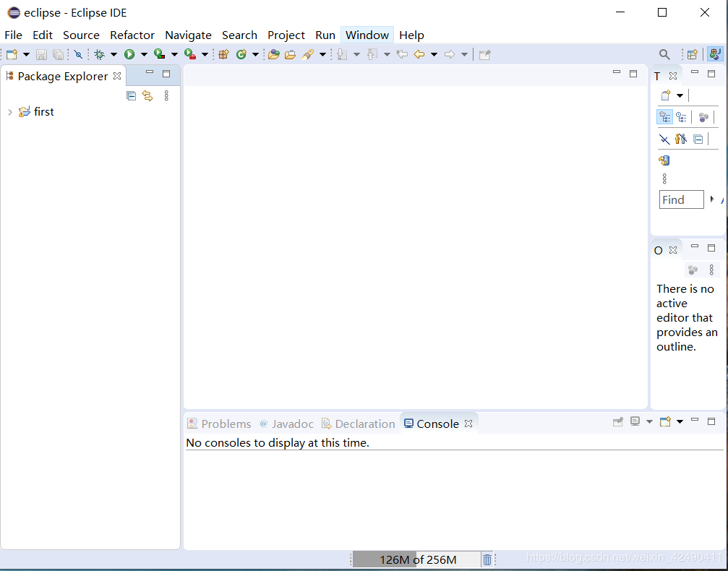
Task: Toggle Skip All Breakpoints
Action: tap(78, 54)
